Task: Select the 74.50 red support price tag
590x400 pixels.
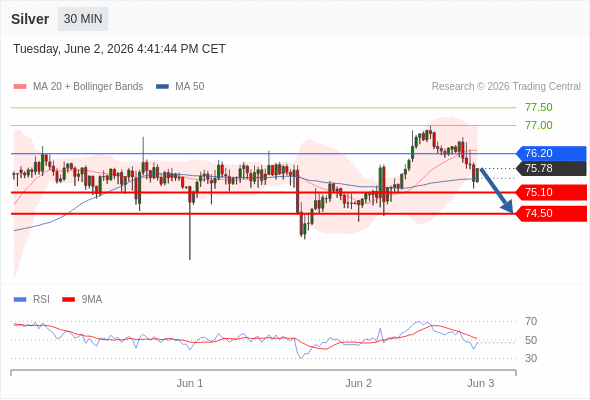Action: [x=551, y=214]
